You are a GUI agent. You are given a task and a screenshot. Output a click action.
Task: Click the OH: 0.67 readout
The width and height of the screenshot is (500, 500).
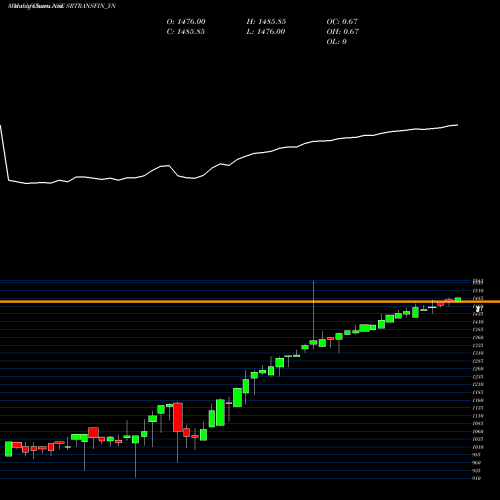(343, 32)
